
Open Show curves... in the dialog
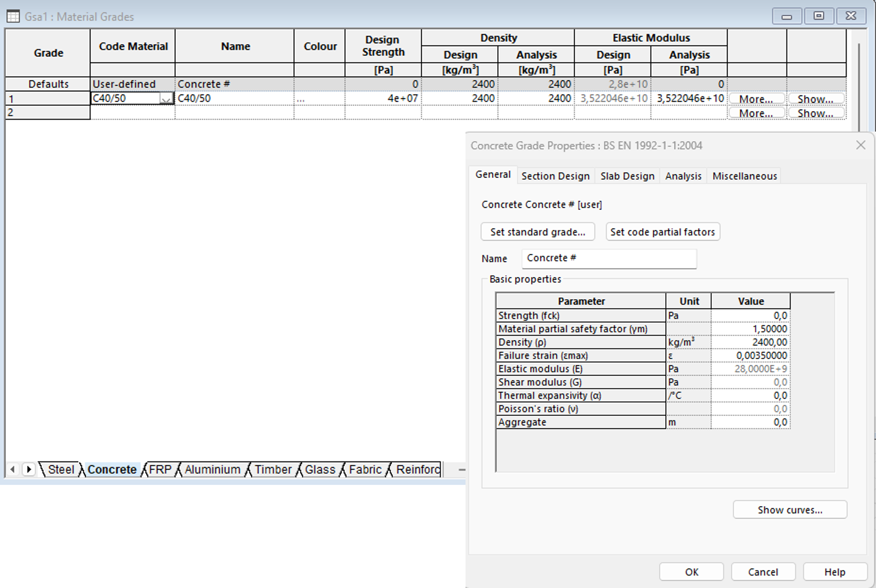[x=790, y=510]
